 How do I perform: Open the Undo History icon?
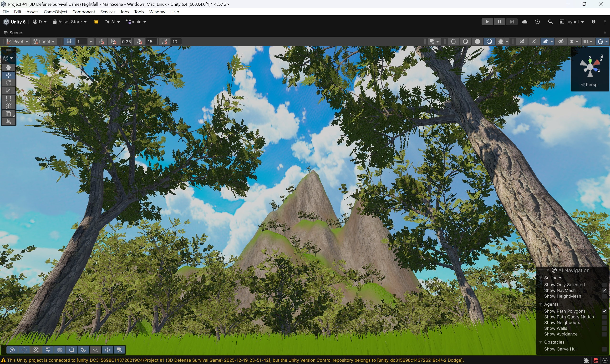pyautogui.click(x=537, y=22)
